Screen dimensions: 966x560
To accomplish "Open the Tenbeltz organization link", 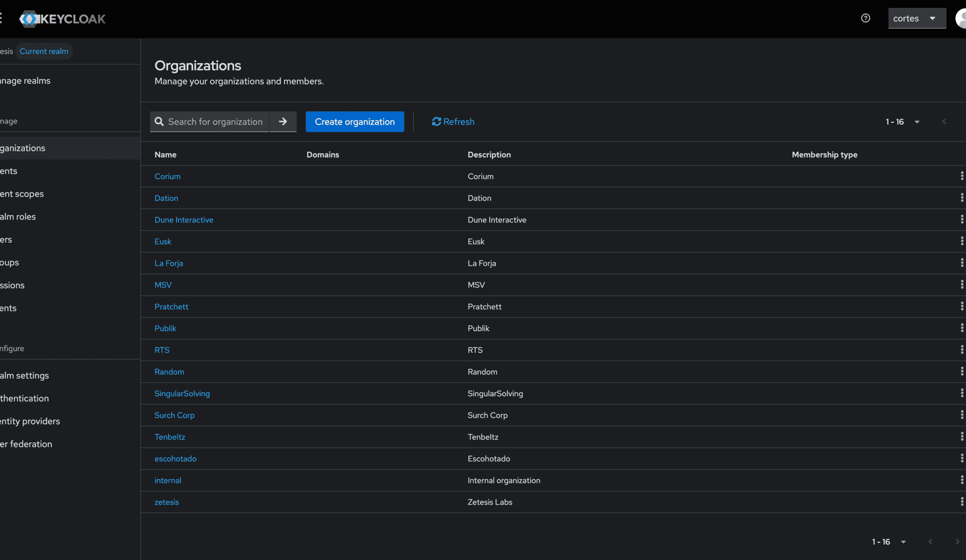I will 170,437.
